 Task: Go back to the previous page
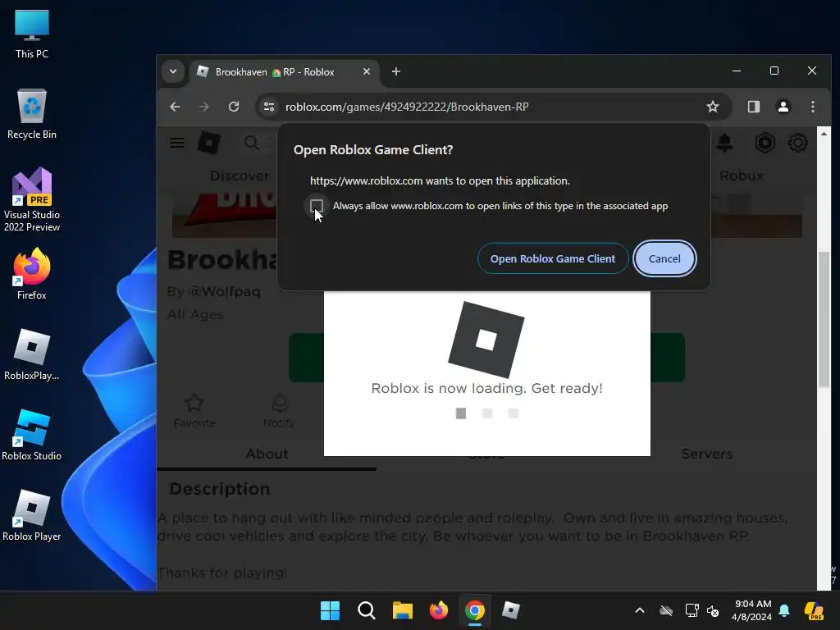tap(176, 107)
